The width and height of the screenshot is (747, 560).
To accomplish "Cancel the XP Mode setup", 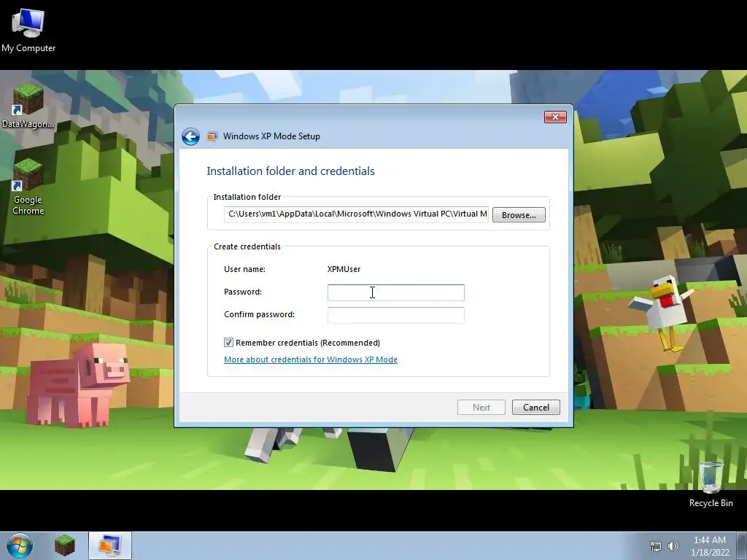I will pos(536,407).
